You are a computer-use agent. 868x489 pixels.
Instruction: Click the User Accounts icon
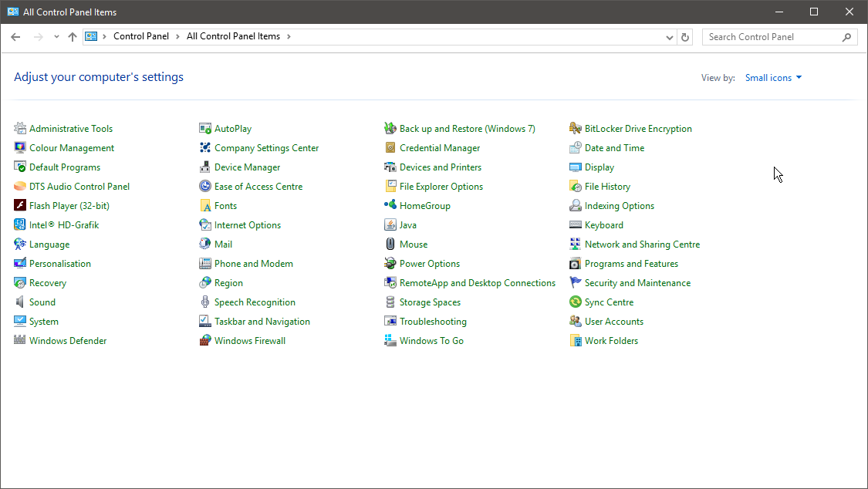576,322
